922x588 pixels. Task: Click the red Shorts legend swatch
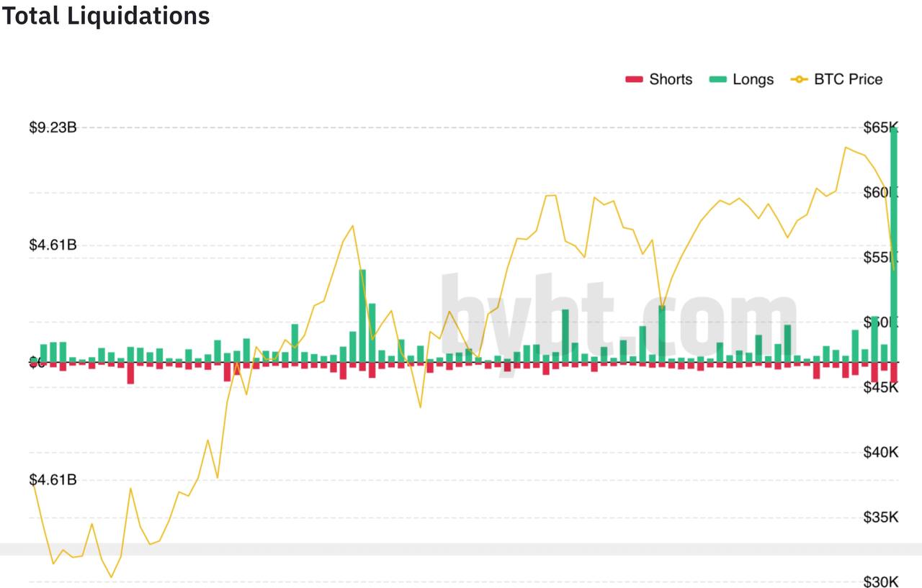click(x=634, y=79)
